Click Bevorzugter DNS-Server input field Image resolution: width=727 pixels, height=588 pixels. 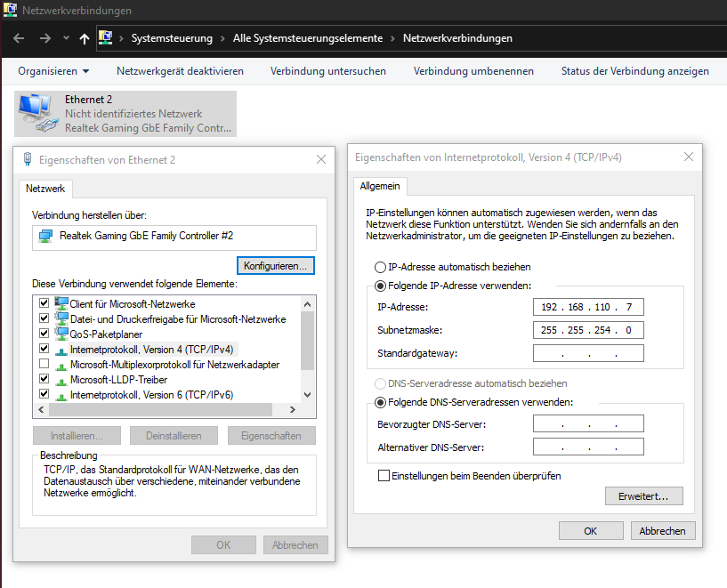point(588,423)
